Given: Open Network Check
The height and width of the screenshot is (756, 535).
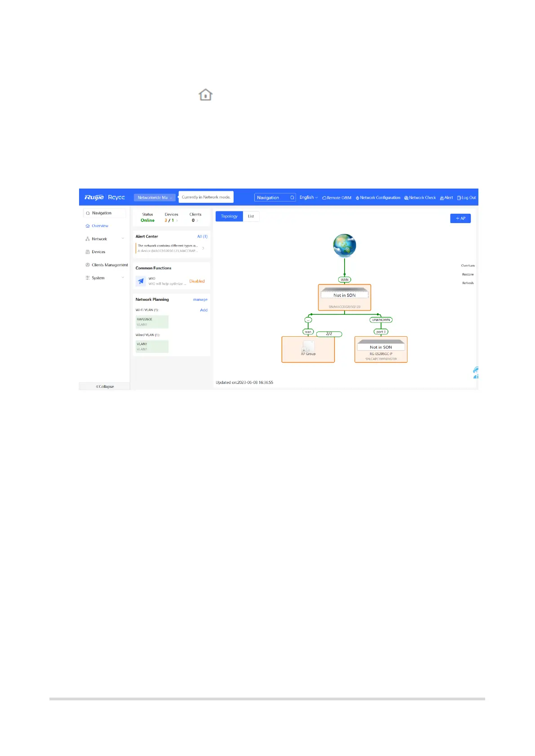Looking at the screenshot, I should tap(420, 198).
